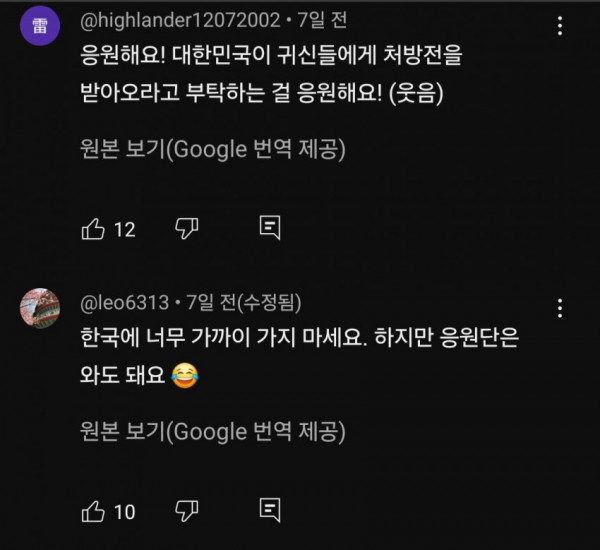Open @leo6313's profile picture
Screen dimensions: 600x550
point(38,304)
